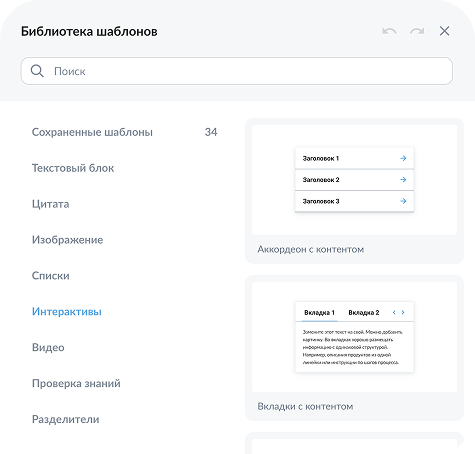
Task: Open the Видео category
Action: coord(48,347)
